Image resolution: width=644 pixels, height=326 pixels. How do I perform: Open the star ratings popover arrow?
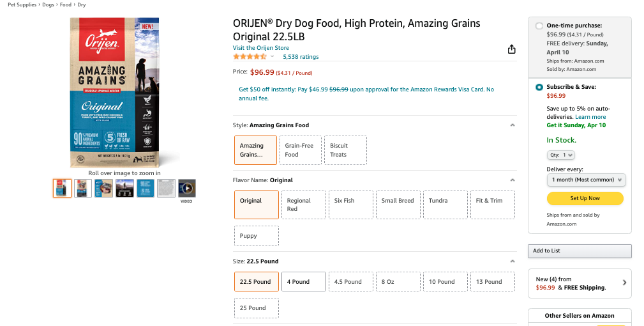[273, 57]
